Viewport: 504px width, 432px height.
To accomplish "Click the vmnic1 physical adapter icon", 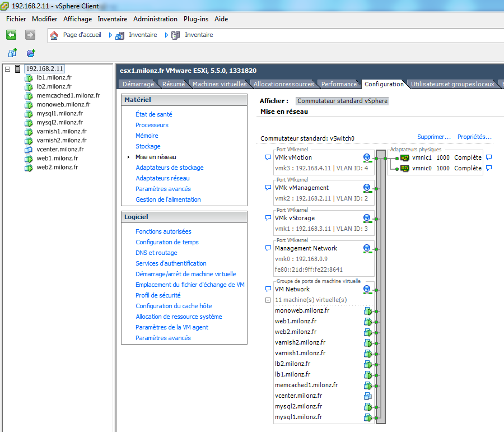I will [405, 157].
